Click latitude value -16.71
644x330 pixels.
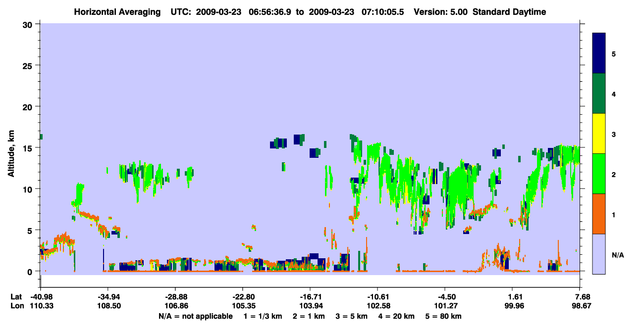pyautogui.click(x=310, y=297)
